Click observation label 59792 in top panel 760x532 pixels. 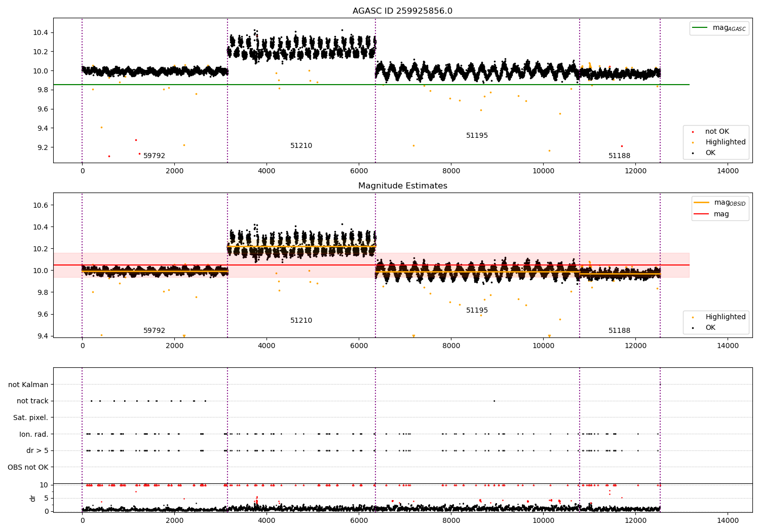154,156
